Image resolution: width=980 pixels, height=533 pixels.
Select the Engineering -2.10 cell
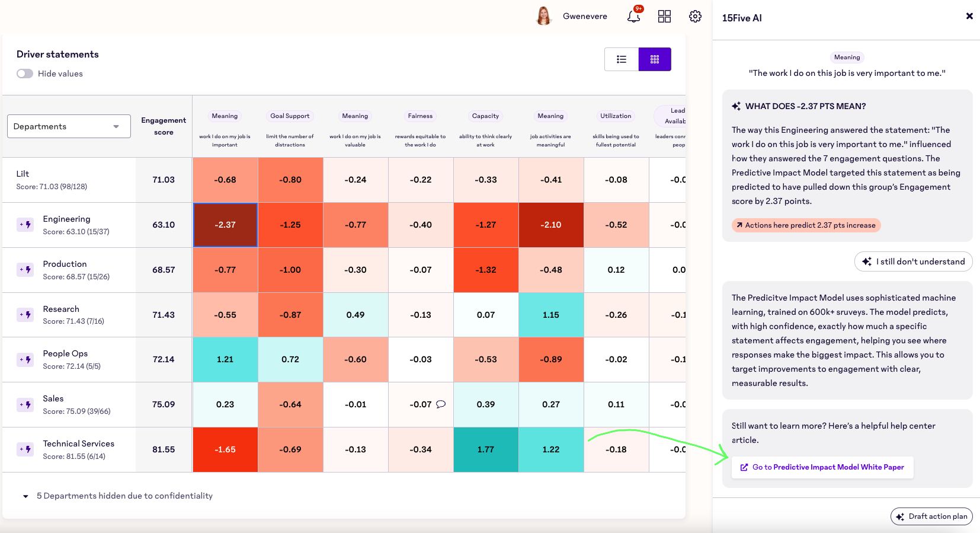551,225
